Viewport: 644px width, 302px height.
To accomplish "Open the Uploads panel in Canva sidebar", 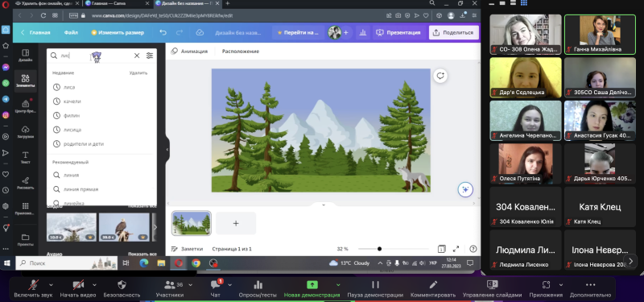I will pos(26,131).
